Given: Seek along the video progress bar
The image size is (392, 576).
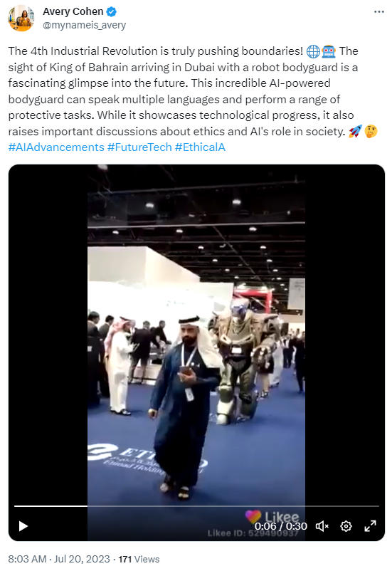Looking at the screenshot, I should point(196,506).
